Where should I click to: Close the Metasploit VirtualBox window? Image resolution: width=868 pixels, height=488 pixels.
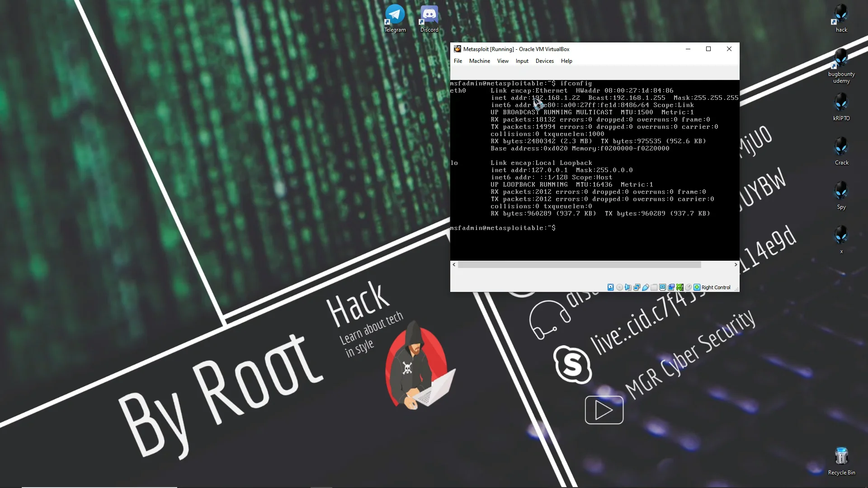tap(729, 49)
